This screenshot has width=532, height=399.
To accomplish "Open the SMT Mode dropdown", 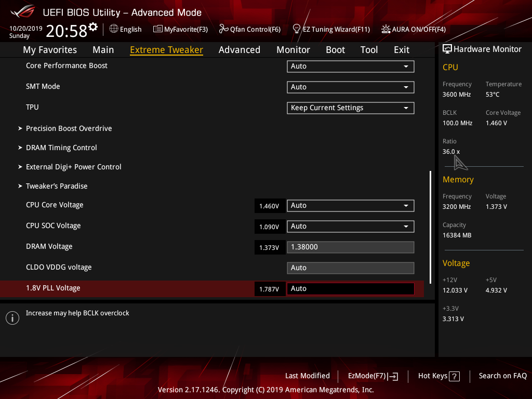I will point(351,87).
